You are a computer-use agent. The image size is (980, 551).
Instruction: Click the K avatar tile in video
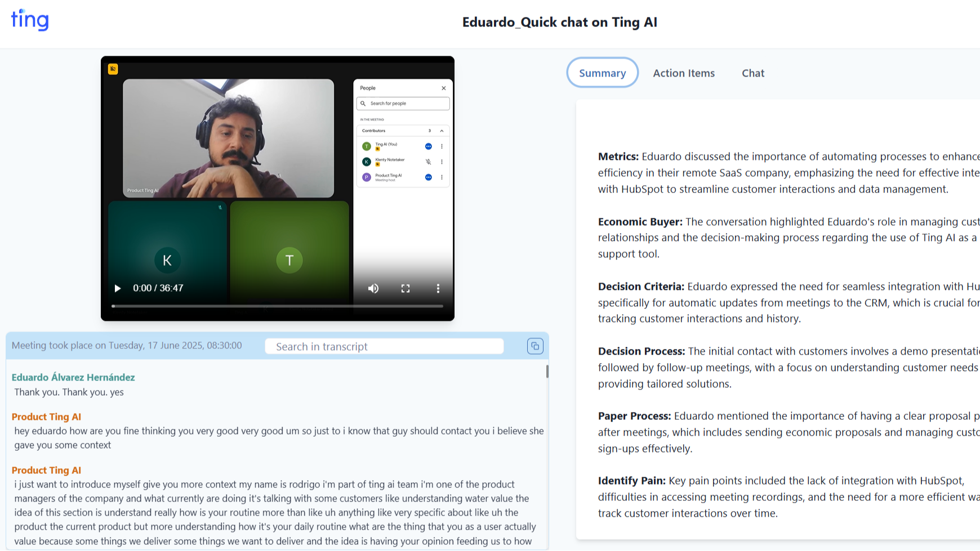coord(167,260)
